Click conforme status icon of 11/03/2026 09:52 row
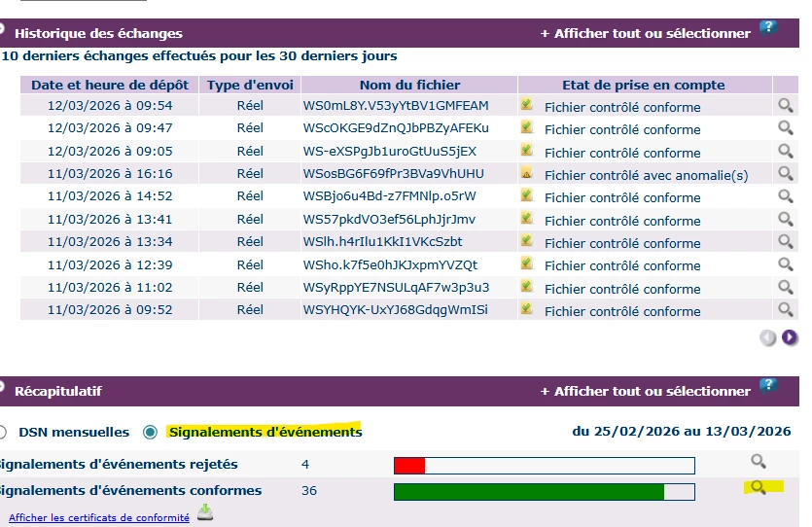 (x=527, y=308)
